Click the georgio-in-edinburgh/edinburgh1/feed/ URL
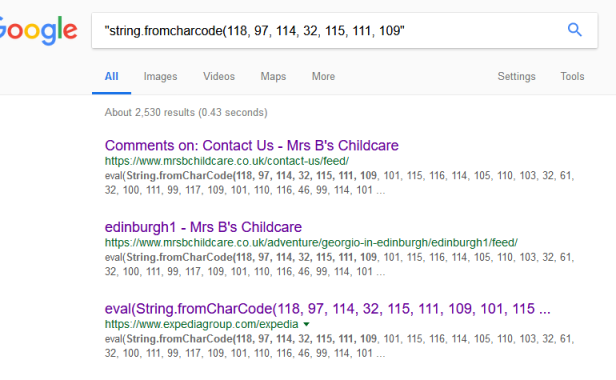Viewport: 616px width, 380px height. (x=311, y=243)
